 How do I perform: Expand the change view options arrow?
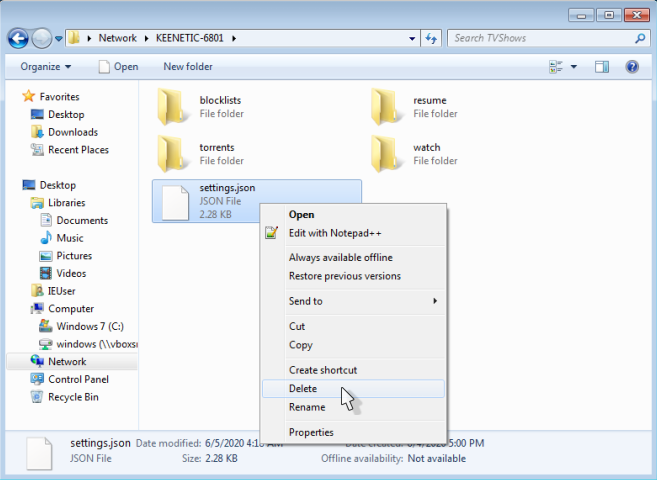[574, 67]
